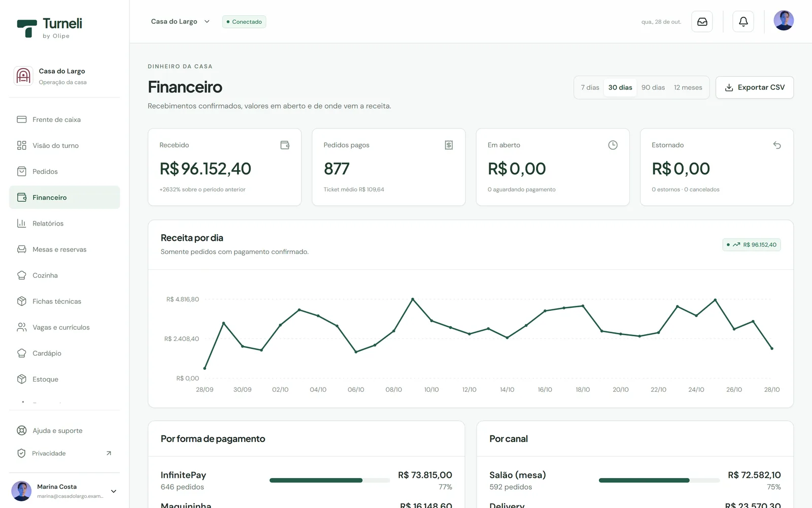812x508 pixels.
Task: Click undo arrow icon in Estornado card
Action: [x=777, y=145]
